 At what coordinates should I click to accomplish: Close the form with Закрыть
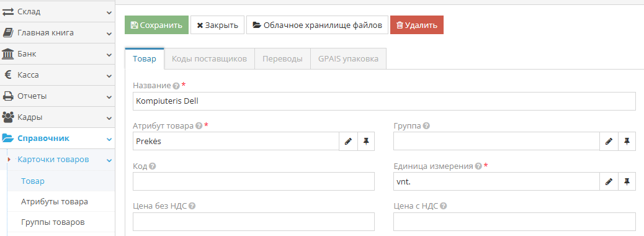click(x=218, y=25)
